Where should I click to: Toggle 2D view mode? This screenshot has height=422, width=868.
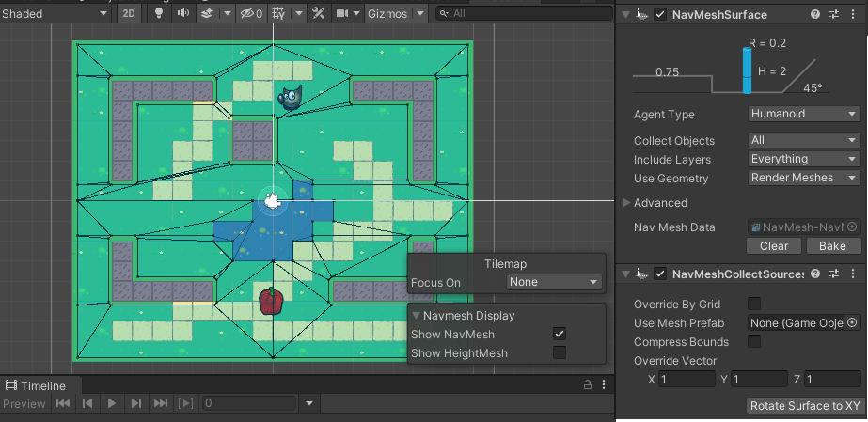coord(130,14)
